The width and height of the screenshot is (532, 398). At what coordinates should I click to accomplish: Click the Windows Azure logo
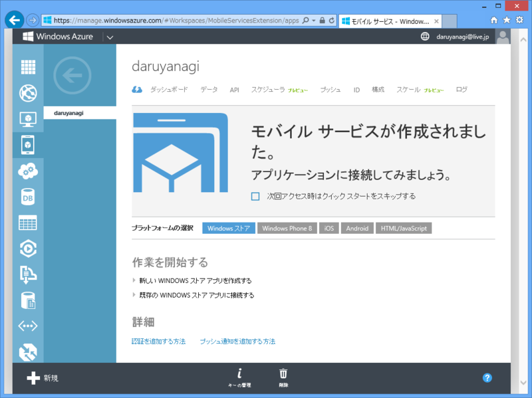tap(58, 37)
